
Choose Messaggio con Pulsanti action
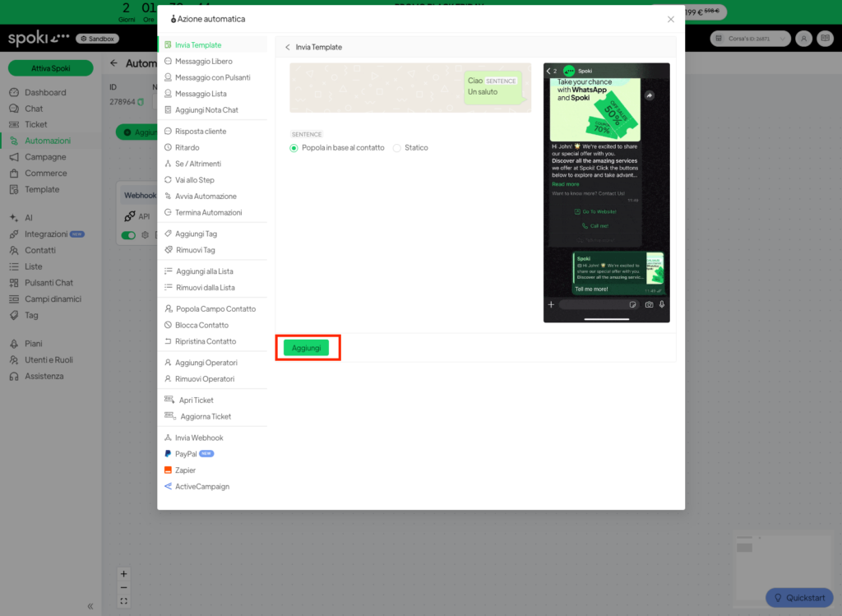[x=212, y=77]
